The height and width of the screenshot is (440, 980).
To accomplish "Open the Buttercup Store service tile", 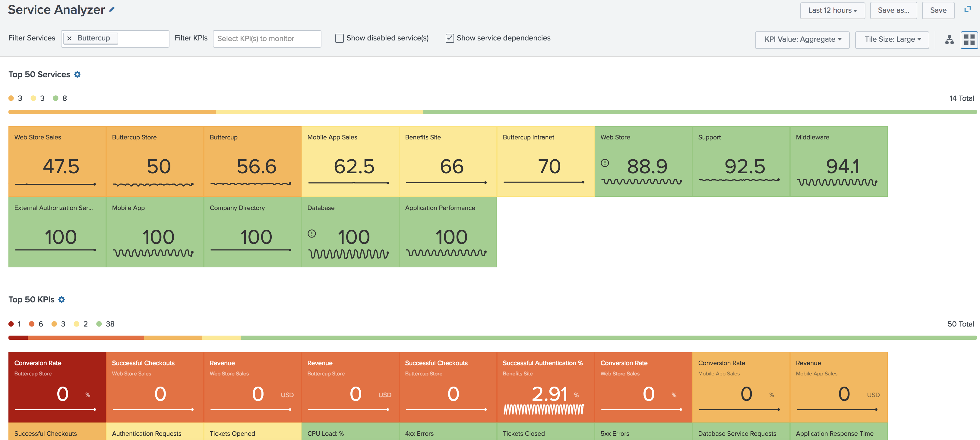I will coord(155,161).
